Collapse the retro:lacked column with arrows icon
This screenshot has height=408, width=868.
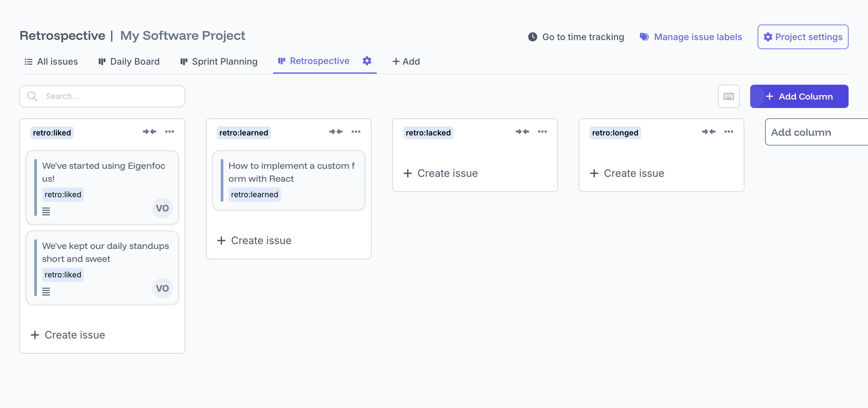522,132
